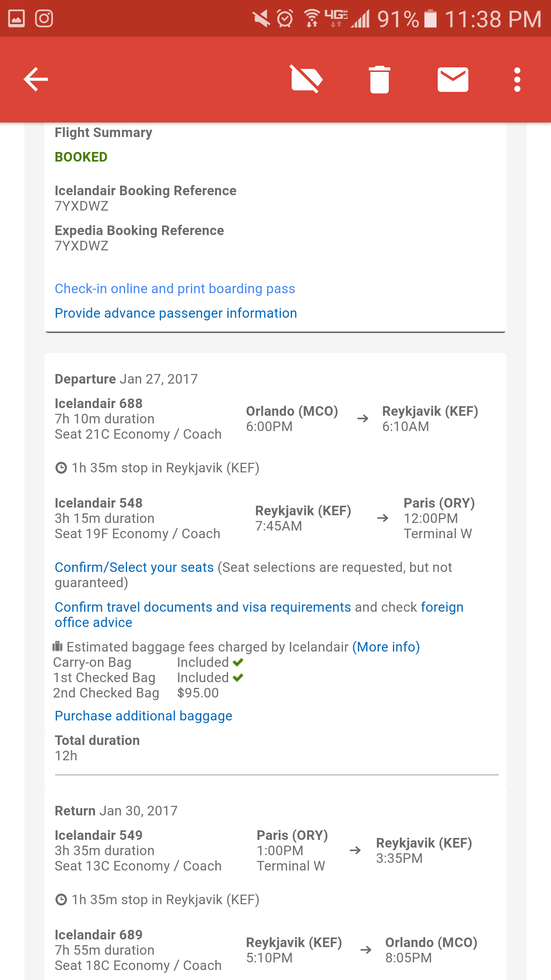Go back using the back arrow
Image resolution: width=551 pixels, height=980 pixels.
(36, 79)
